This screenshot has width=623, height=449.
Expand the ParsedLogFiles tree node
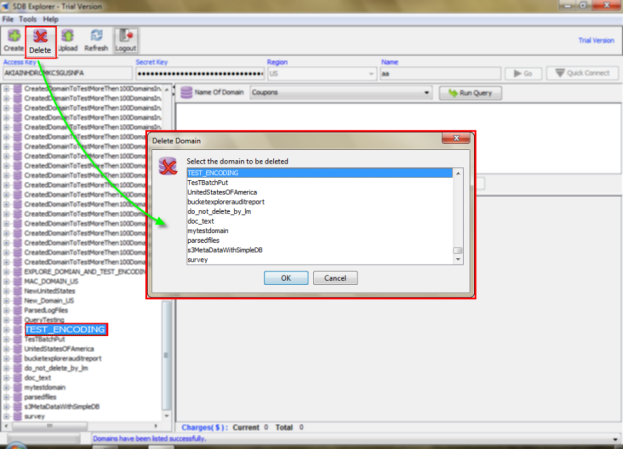(6, 310)
